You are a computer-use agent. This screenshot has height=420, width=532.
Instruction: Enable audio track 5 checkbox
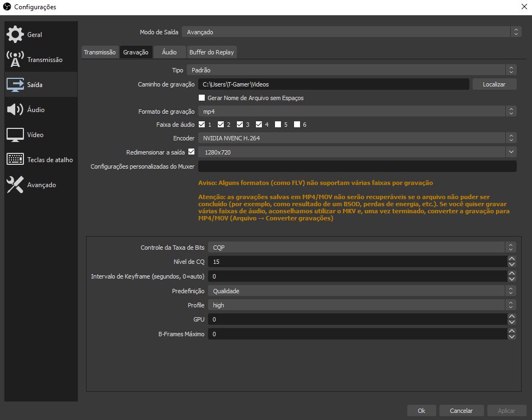click(x=278, y=125)
